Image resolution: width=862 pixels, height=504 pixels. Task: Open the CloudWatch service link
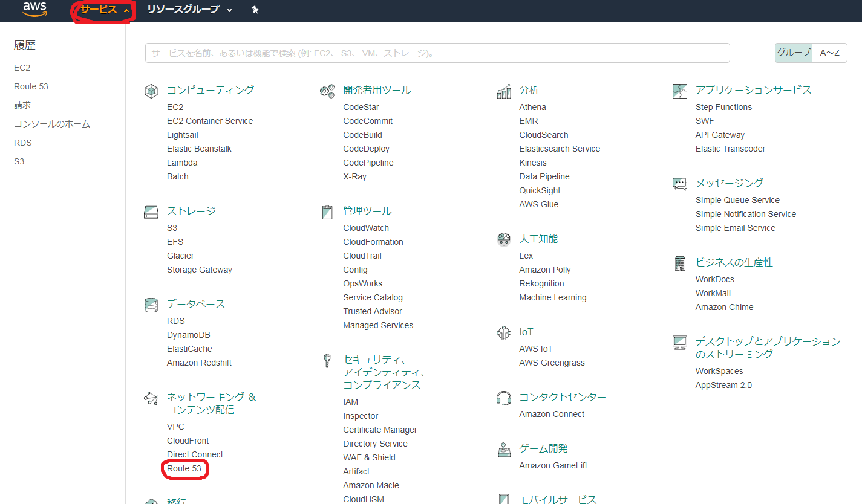coord(365,228)
